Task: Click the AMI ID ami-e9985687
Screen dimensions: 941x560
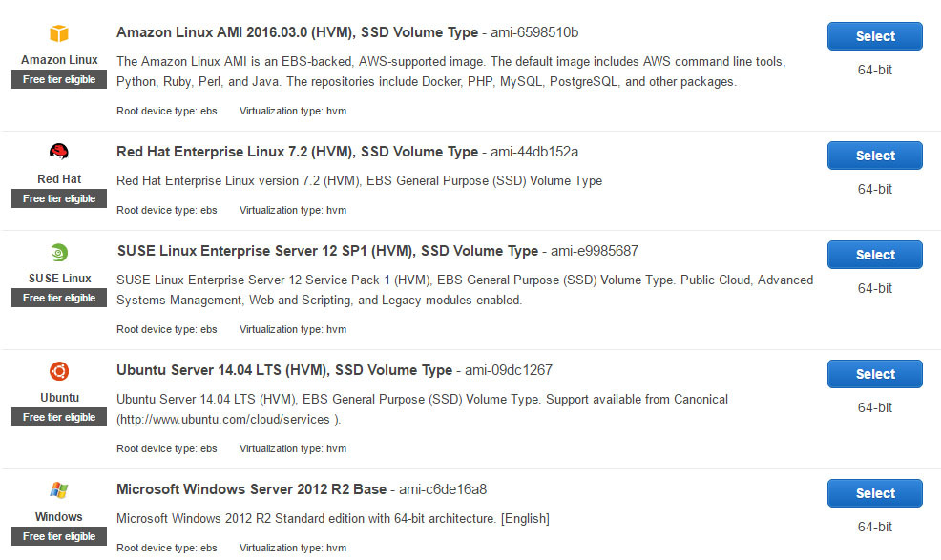Action: (595, 251)
